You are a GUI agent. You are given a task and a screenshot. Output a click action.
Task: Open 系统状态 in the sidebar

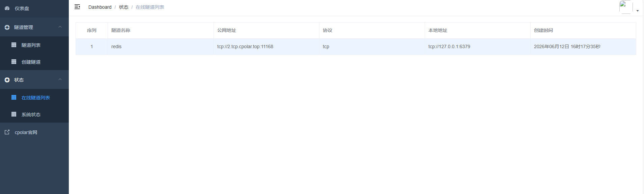pos(31,115)
